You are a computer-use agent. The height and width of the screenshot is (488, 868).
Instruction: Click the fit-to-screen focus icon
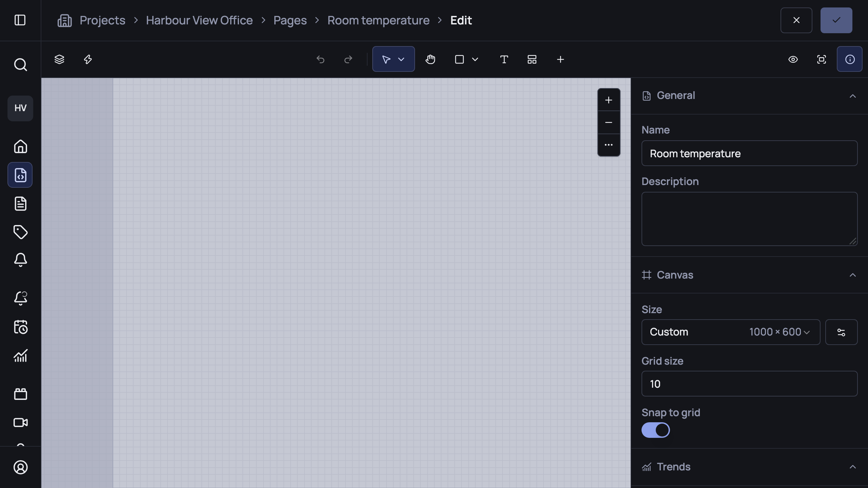click(822, 59)
